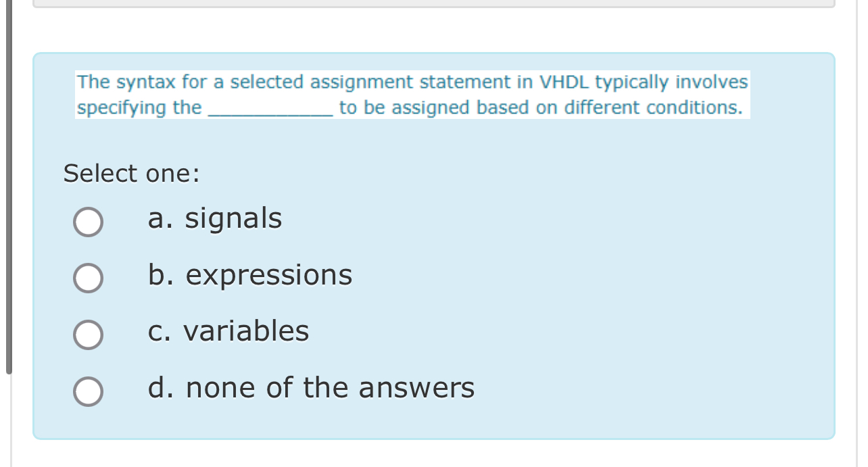Click the answer label text 'signals'
Image resolution: width=868 pixels, height=467 pixels.
233,218
